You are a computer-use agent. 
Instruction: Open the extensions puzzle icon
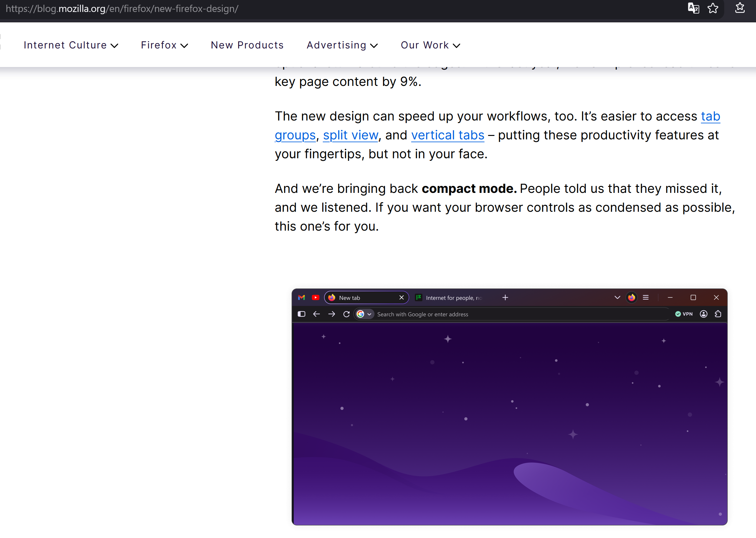718,314
